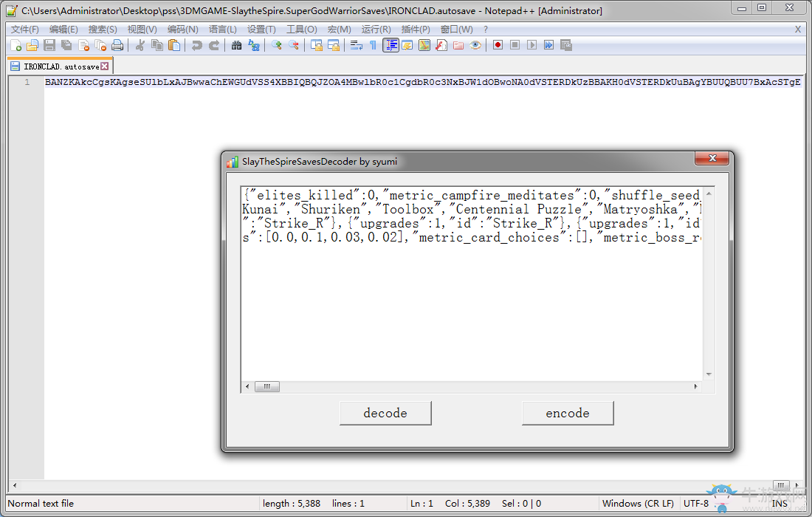The height and width of the screenshot is (517, 812).
Task: Open the 语言(L) menu
Action: pyautogui.click(x=223, y=30)
